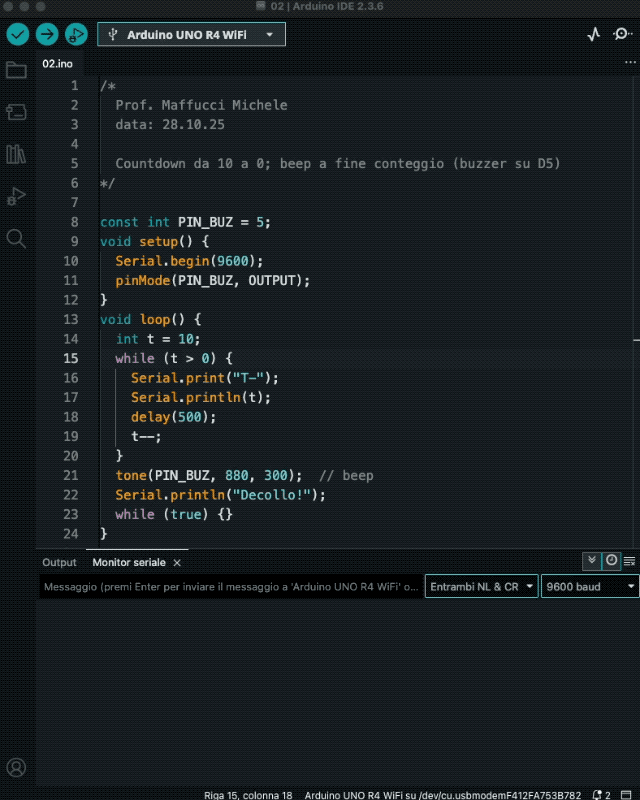Click the user account icon
The width and height of the screenshot is (640, 800).
pyautogui.click(x=16, y=768)
